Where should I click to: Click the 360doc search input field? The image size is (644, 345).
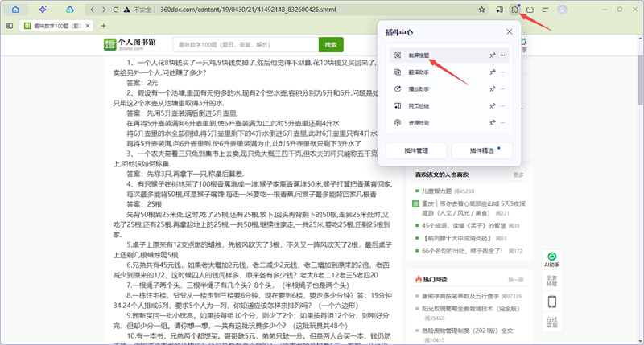point(246,45)
